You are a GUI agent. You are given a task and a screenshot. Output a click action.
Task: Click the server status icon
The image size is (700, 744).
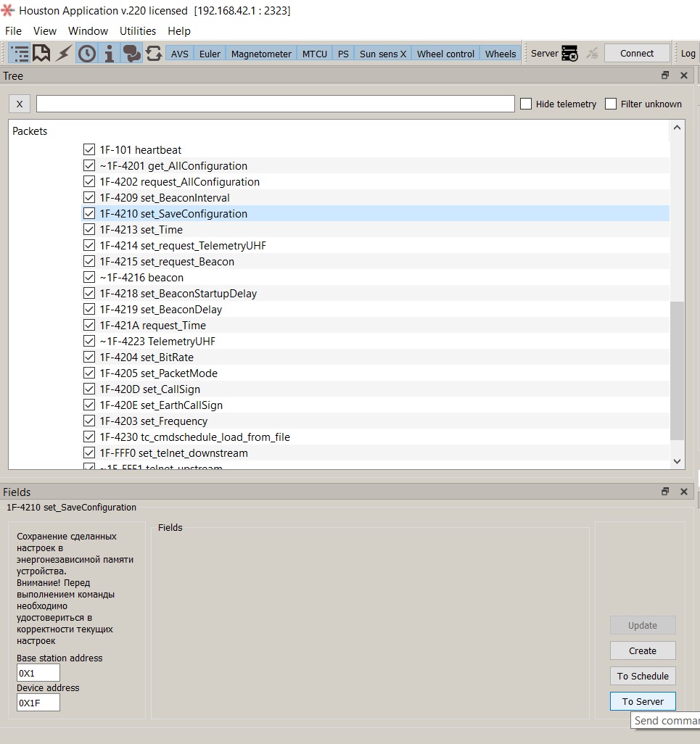click(569, 54)
